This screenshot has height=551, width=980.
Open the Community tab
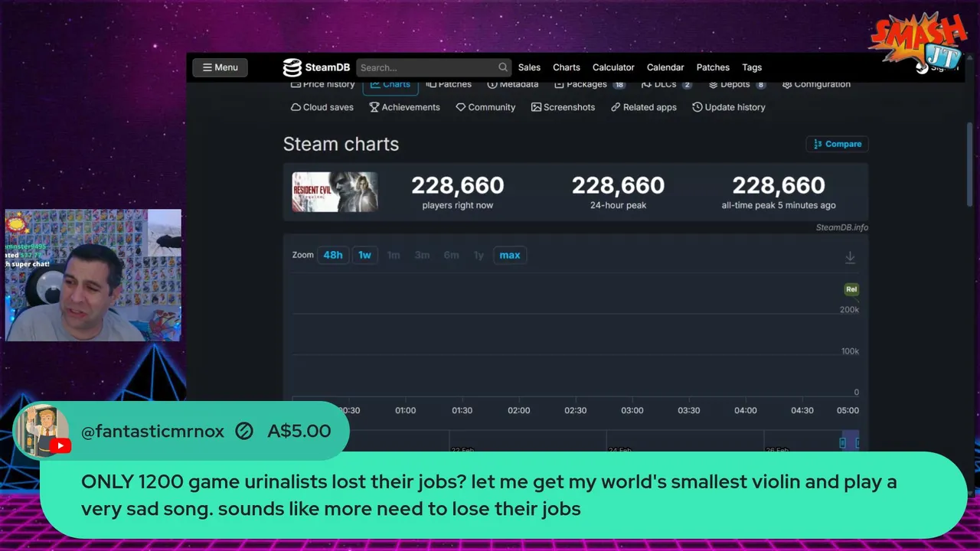(x=485, y=107)
